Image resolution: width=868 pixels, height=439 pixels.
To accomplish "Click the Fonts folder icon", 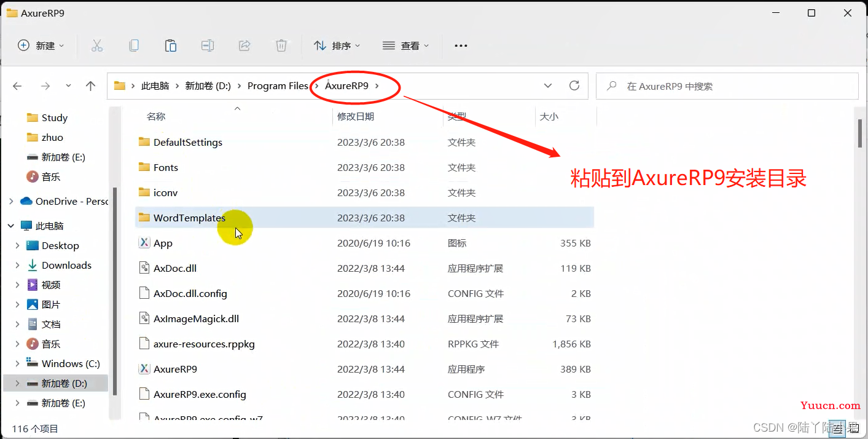I will click(144, 167).
